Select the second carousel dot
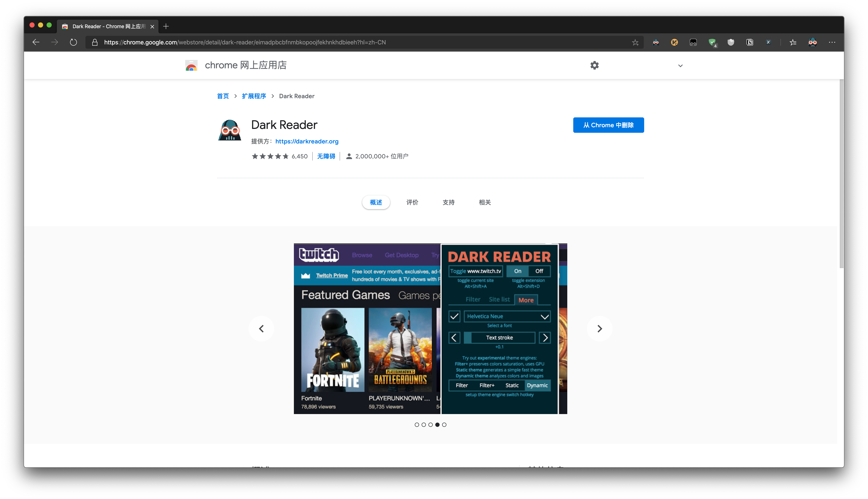The height and width of the screenshot is (499, 868). click(424, 425)
